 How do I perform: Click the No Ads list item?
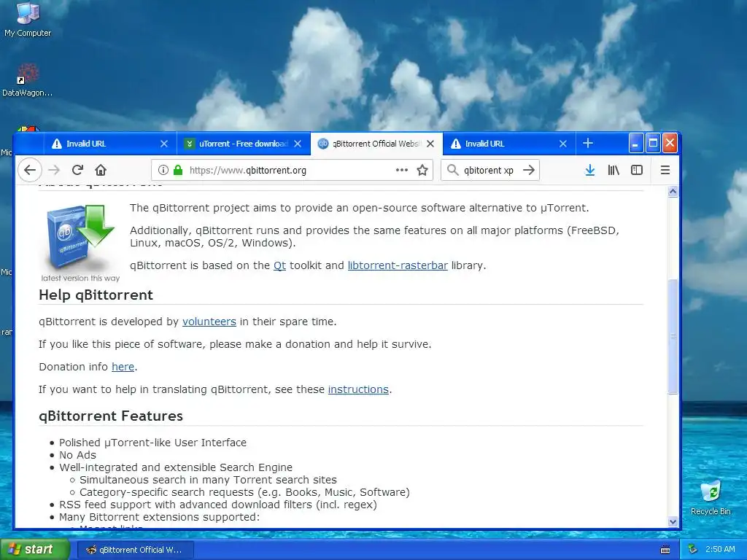point(77,455)
